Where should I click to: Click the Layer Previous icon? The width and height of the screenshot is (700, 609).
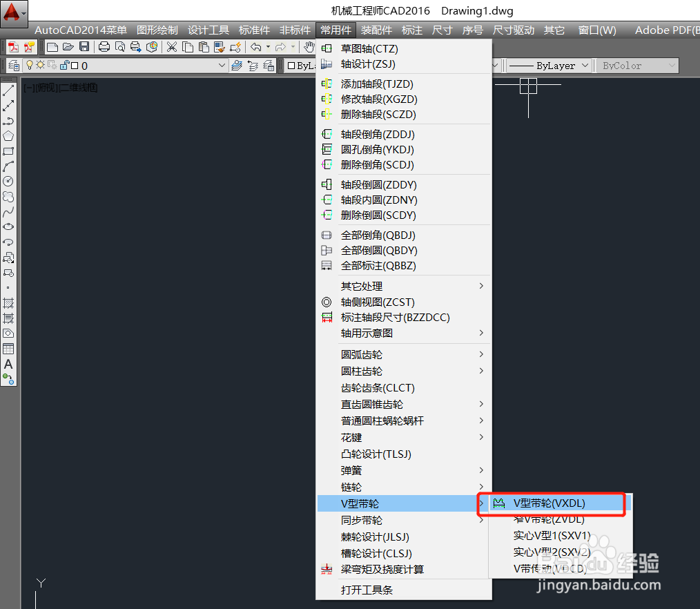[x=253, y=66]
